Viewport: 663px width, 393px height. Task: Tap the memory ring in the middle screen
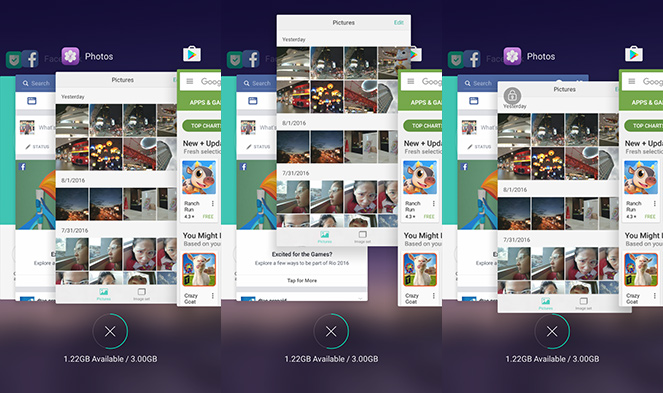pyautogui.click(x=331, y=331)
